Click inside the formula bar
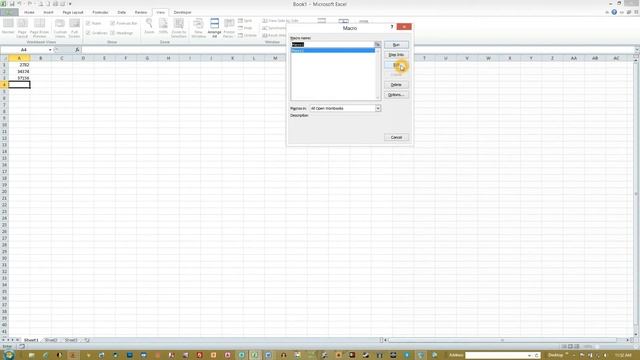Image resolution: width=640 pixels, height=360 pixels. (357, 50)
